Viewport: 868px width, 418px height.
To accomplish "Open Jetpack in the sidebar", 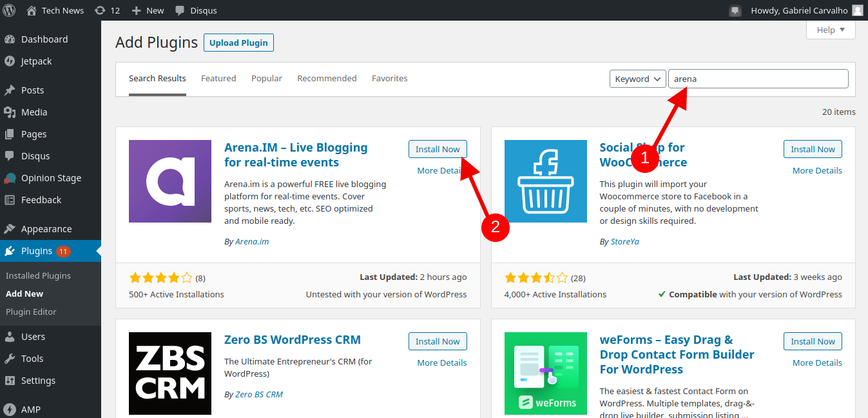I will click(50, 61).
